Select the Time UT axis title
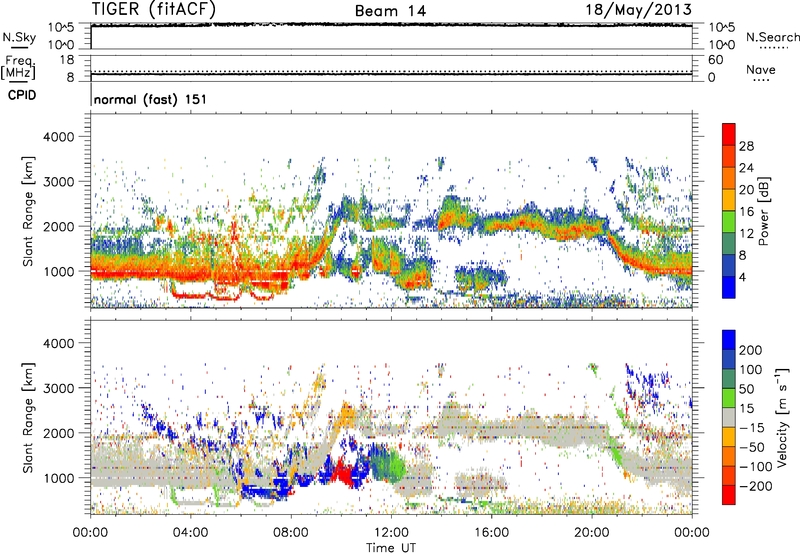The height and width of the screenshot is (554, 800). tap(391, 548)
